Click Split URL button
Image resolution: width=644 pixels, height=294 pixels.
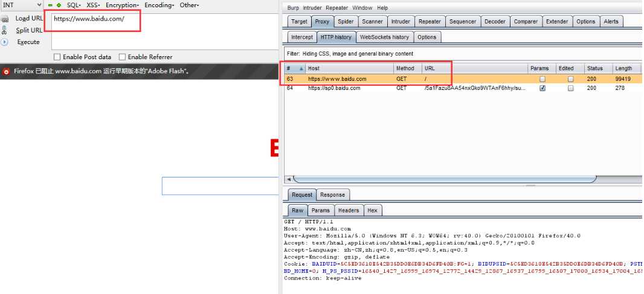(x=29, y=30)
